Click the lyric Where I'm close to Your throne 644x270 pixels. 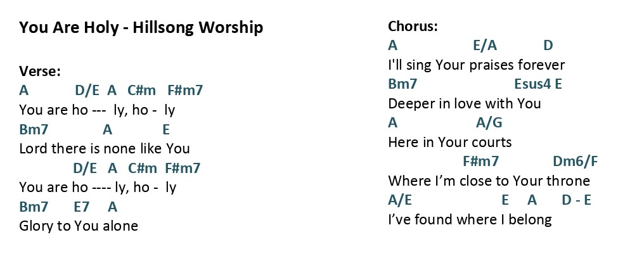point(489,181)
